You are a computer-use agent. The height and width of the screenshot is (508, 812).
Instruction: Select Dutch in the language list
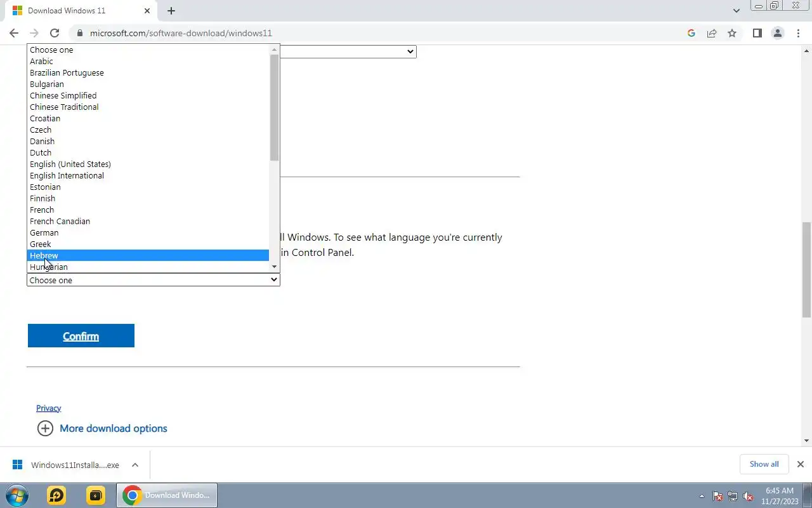point(148,152)
